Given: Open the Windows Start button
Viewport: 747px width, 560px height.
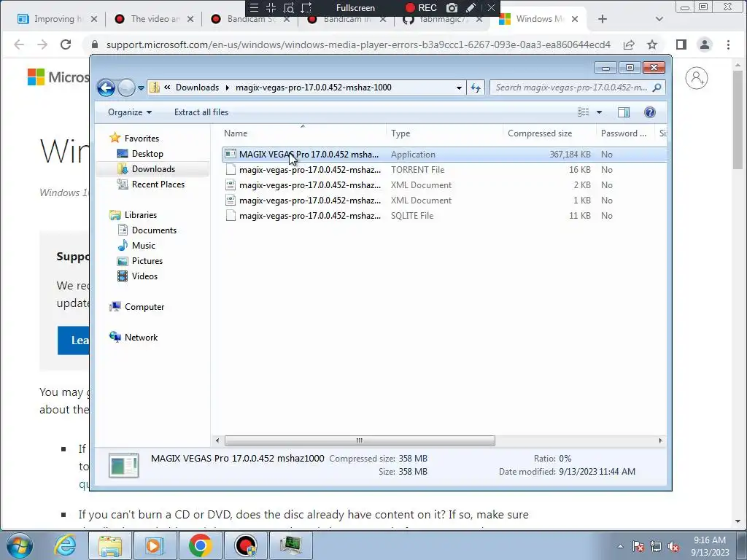Looking at the screenshot, I should (20, 545).
